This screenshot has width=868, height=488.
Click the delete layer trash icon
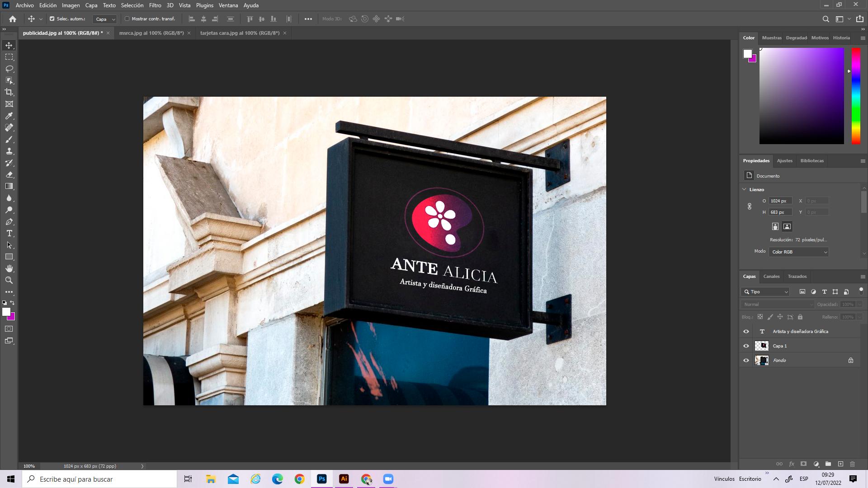[x=852, y=464]
